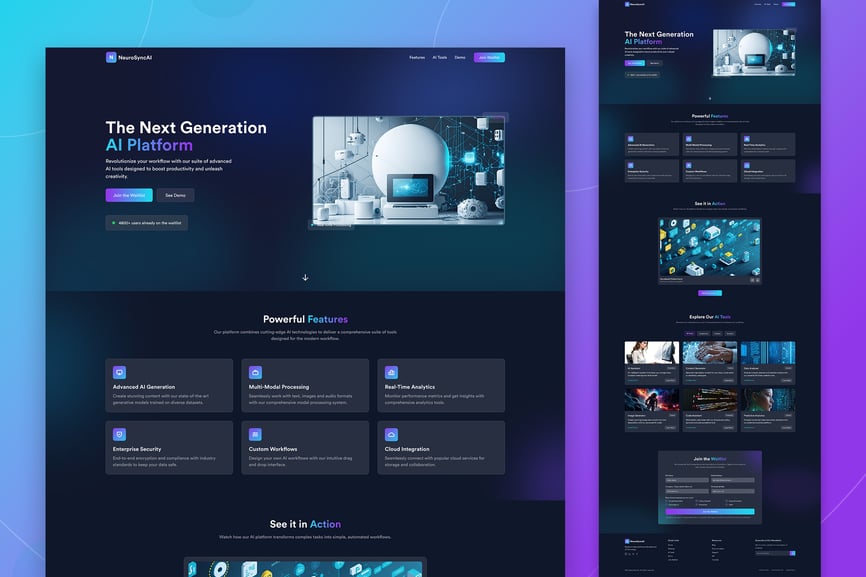The width and height of the screenshot is (866, 577).
Task: Click the hero AI robot sphere image
Action: [408, 170]
